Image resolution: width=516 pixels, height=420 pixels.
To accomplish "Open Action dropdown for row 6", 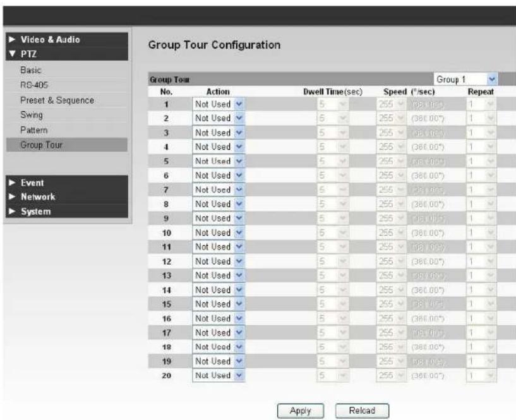I will 219,176.
